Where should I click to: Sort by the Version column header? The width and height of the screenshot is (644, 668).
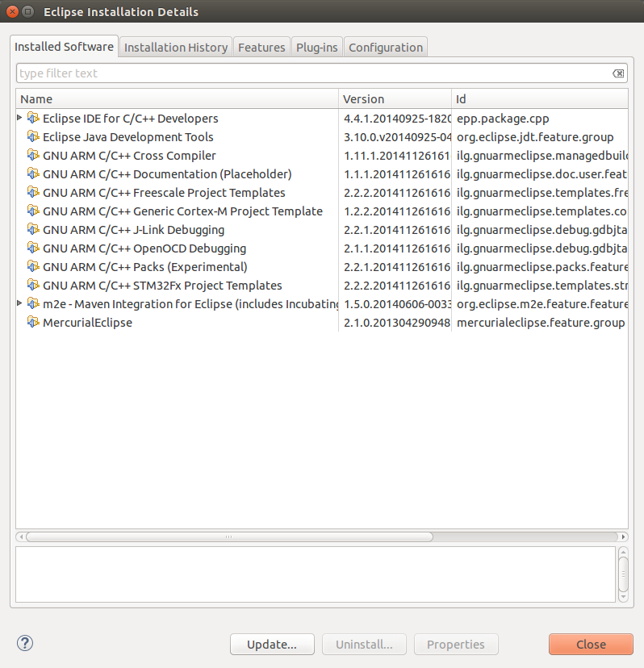tap(395, 99)
